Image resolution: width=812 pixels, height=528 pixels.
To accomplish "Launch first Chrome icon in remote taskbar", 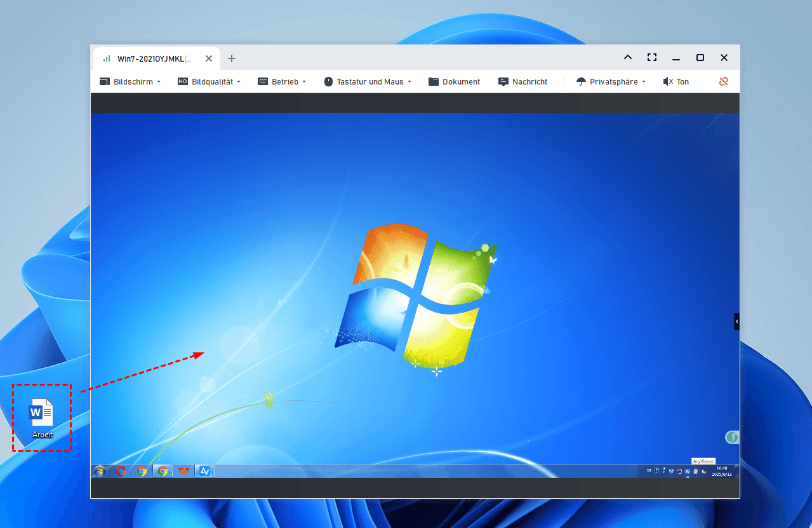I will coord(142,471).
